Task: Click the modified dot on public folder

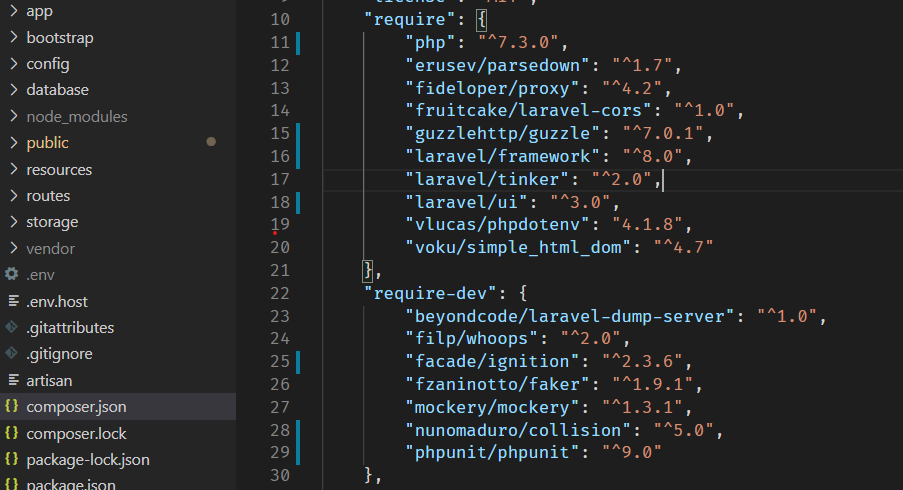Action: click(x=211, y=142)
